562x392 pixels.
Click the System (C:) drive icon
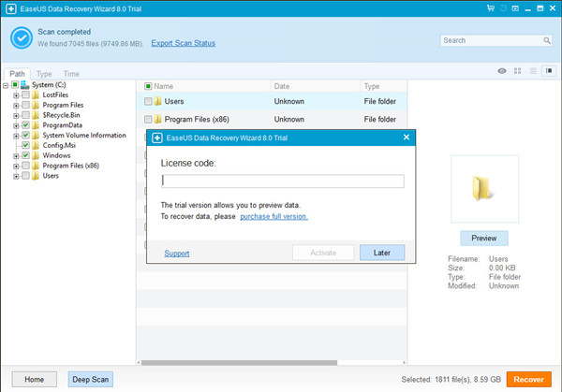click(x=24, y=85)
